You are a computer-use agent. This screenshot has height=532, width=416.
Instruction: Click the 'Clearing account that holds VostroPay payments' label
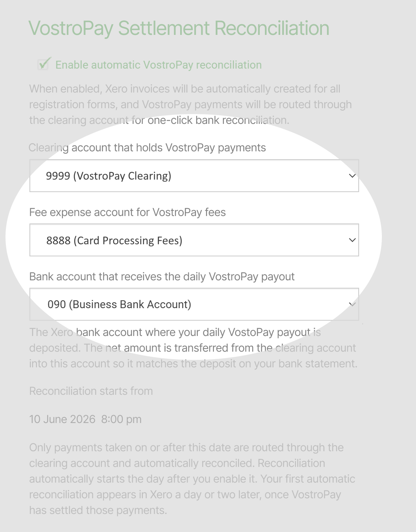[147, 148]
